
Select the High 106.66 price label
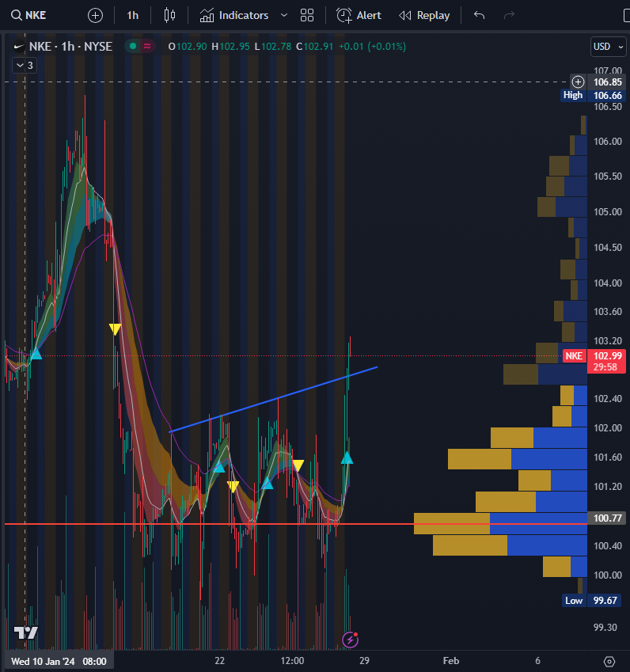click(x=593, y=95)
